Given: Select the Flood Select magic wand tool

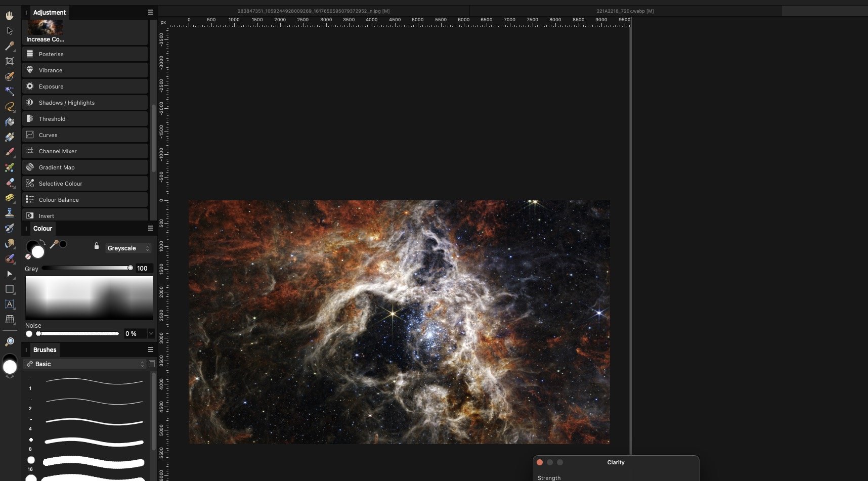Looking at the screenshot, I should [x=10, y=92].
